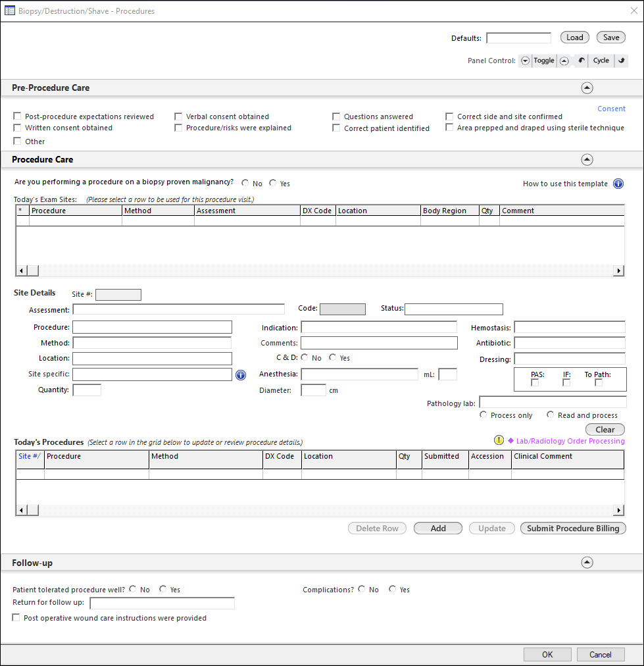644x666 pixels.
Task: Check 'Post operative wound care instructions were provided'
Action: pos(16,617)
